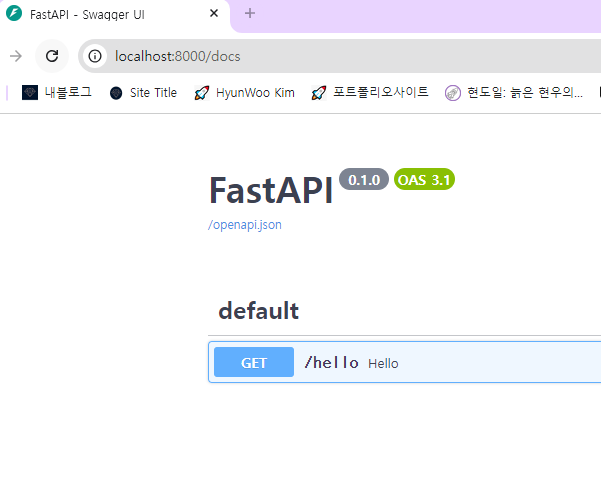Focus the address bar showing localhost:8000/docs
The height and width of the screenshot is (481, 601).
coord(340,56)
